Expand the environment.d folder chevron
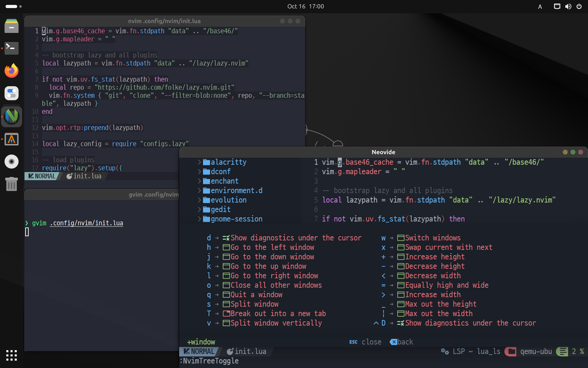This screenshot has height=368, width=588. point(199,190)
